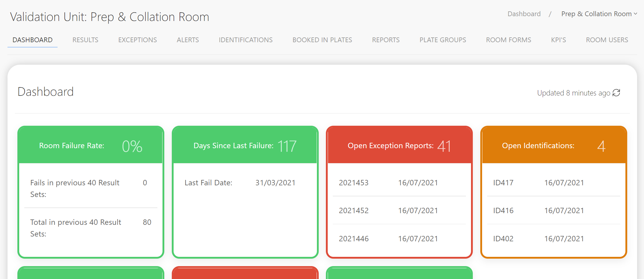Go to the BOOKED IN PLATES tab

322,40
